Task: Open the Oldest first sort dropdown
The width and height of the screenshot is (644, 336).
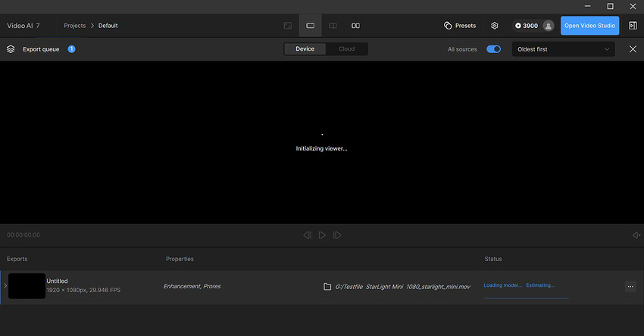Action: (x=563, y=49)
